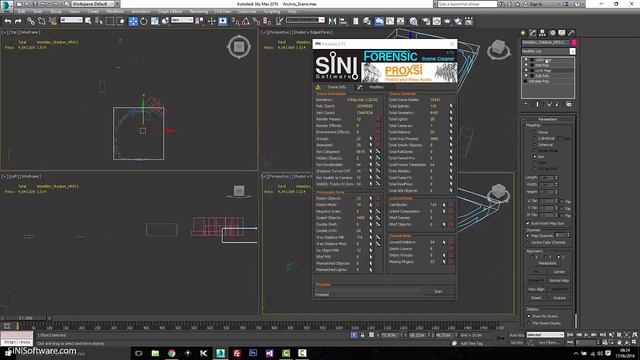Activate the Select and Scale tool
Viewport: 640px width, 360px height.
pos(155,21)
